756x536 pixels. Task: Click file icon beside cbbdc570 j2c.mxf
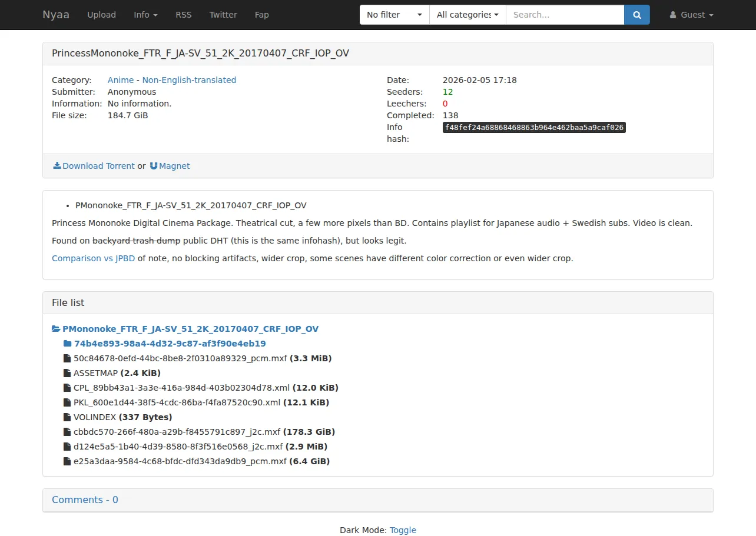coord(67,432)
